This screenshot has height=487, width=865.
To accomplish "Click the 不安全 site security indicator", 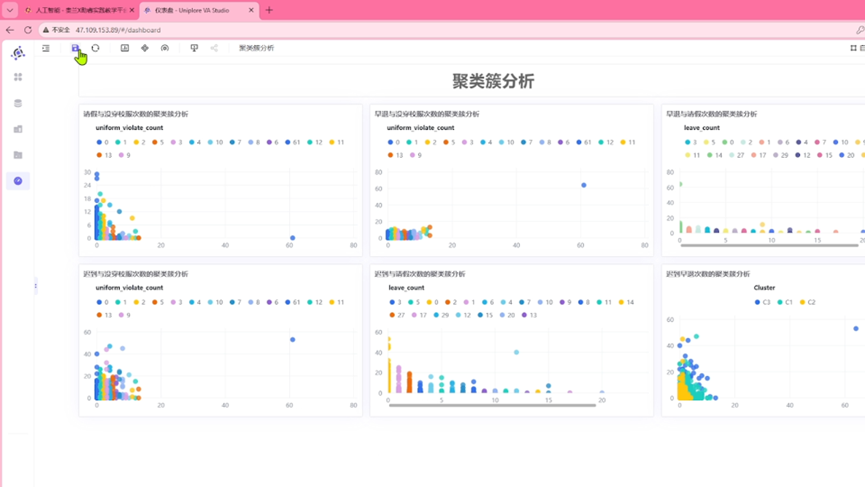I will tap(56, 30).
